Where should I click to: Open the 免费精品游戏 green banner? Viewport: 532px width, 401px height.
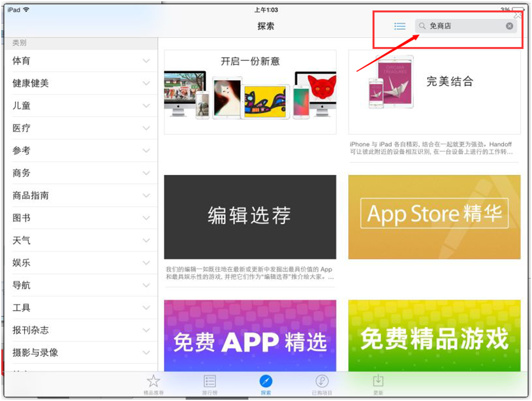434,336
